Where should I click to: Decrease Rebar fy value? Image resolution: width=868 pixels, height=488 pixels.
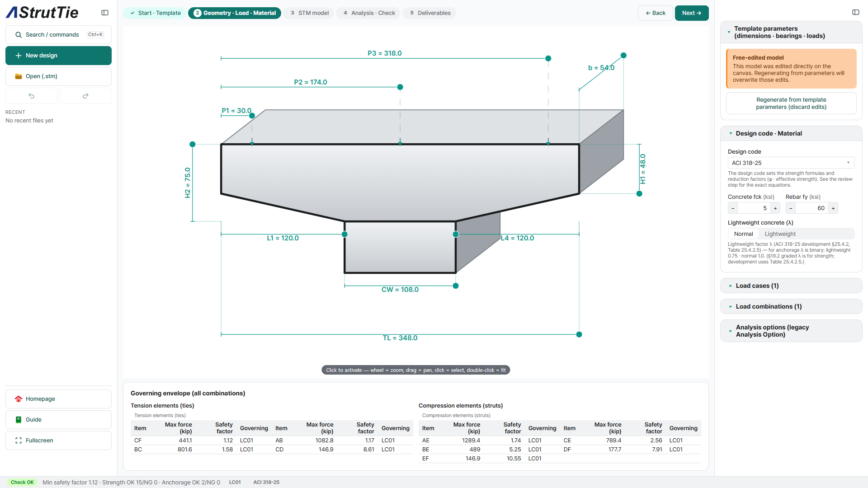pos(791,208)
